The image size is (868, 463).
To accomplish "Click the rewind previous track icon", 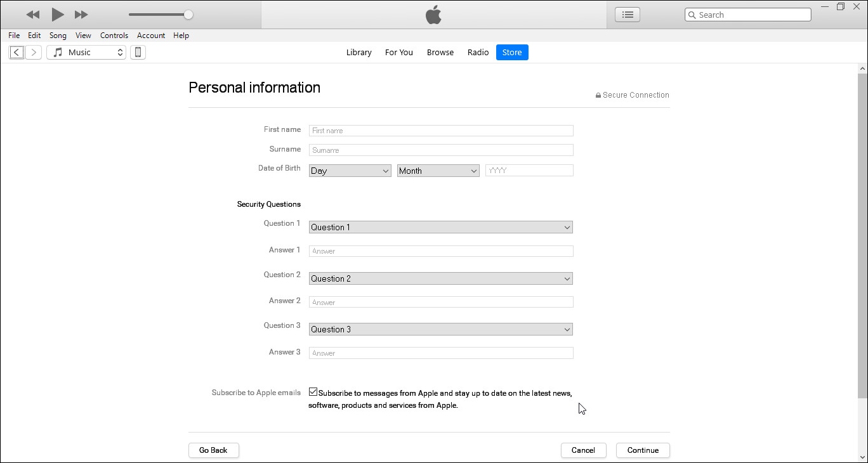I will (x=33, y=15).
